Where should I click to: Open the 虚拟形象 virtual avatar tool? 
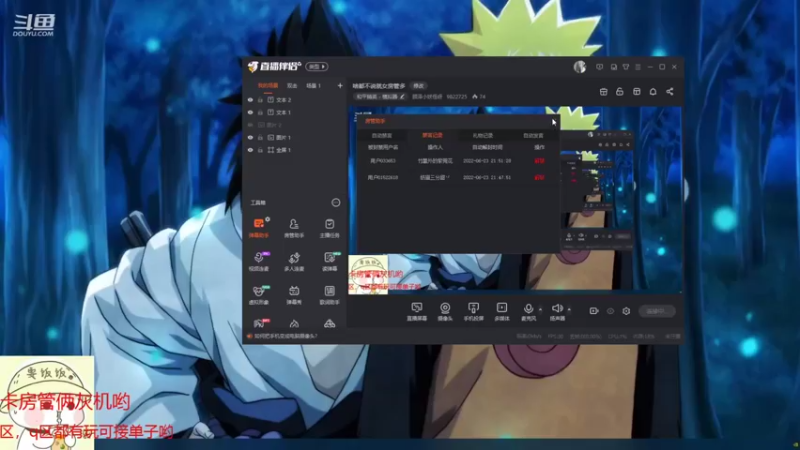point(259,295)
